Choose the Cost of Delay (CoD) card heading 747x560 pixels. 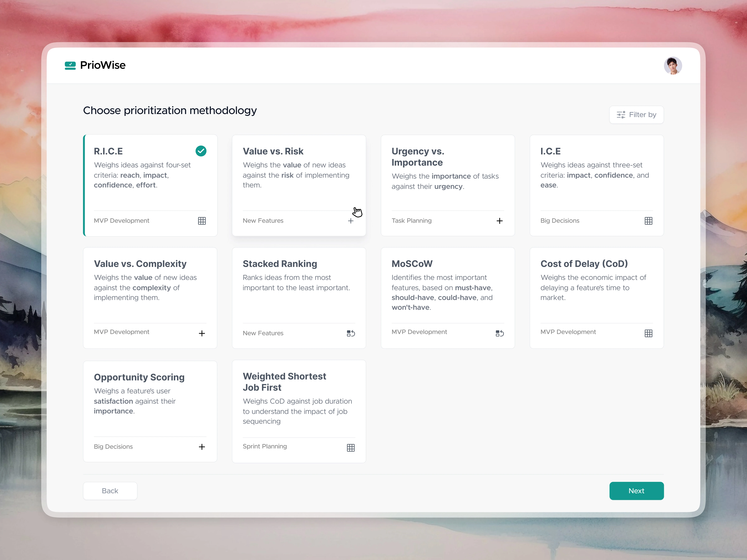(x=584, y=264)
